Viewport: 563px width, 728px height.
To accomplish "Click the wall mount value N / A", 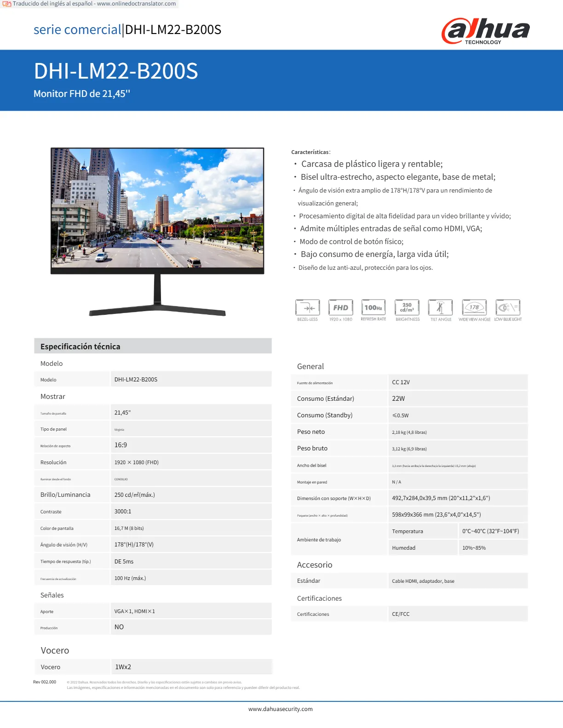I will click(x=458, y=482).
